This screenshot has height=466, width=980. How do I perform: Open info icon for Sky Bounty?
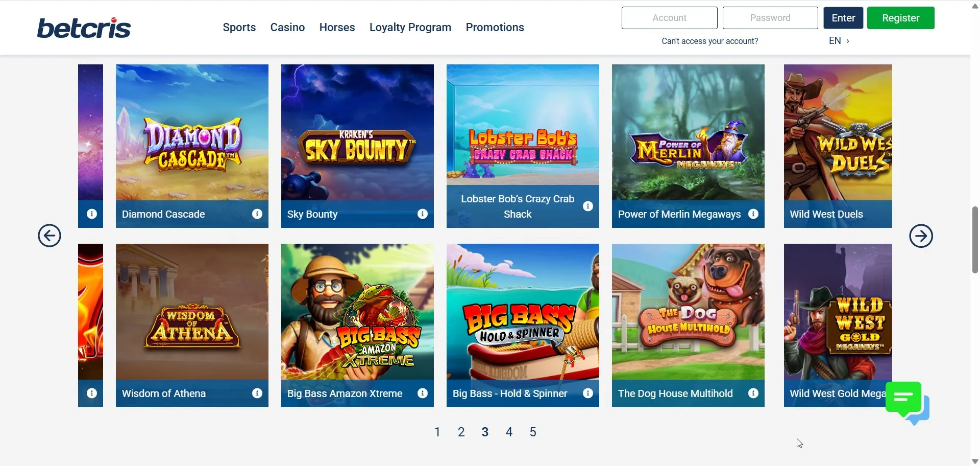tap(423, 214)
